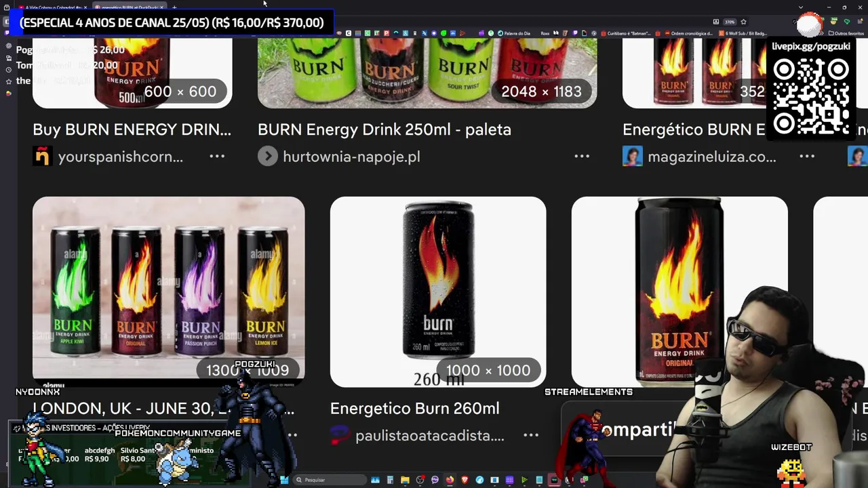Screen dimensions: 868x488
Task: Open the Outros favoritos bookmarks folder
Action: pyautogui.click(x=846, y=33)
